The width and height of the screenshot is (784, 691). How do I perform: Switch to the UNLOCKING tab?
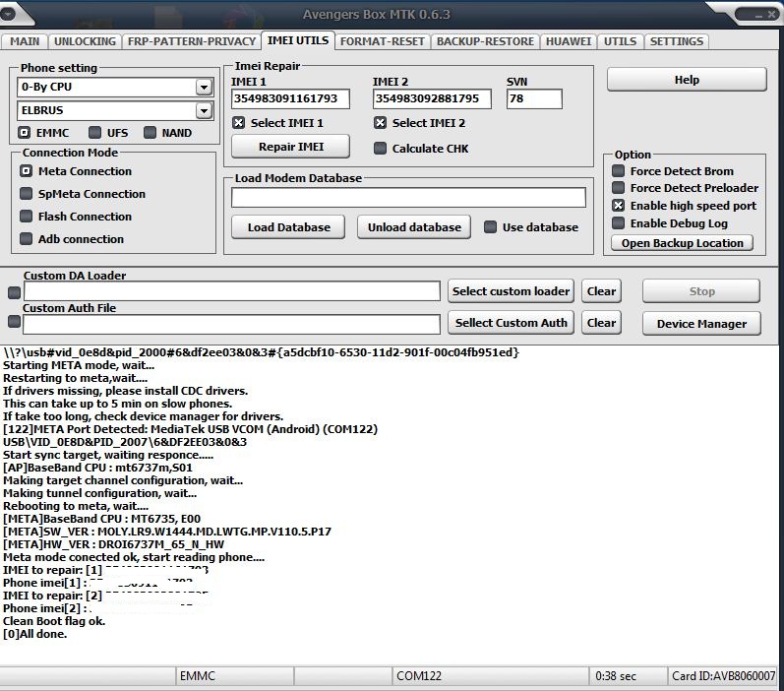tap(85, 41)
